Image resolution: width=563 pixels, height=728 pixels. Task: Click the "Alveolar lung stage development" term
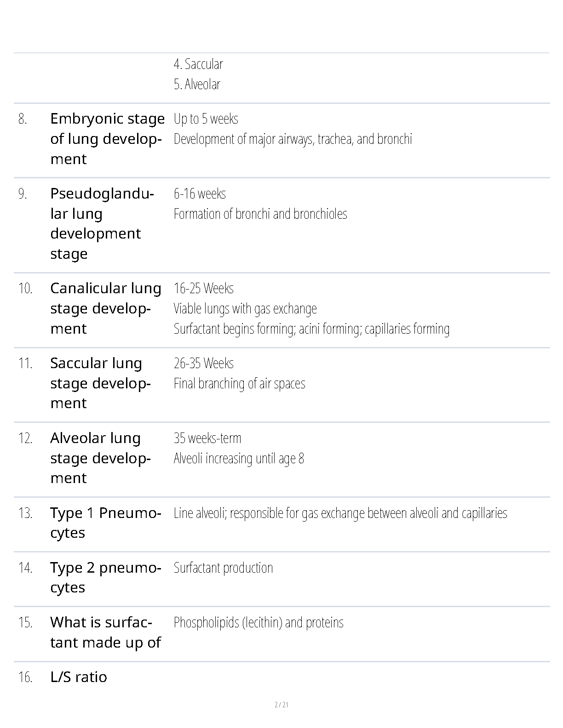coord(100,458)
